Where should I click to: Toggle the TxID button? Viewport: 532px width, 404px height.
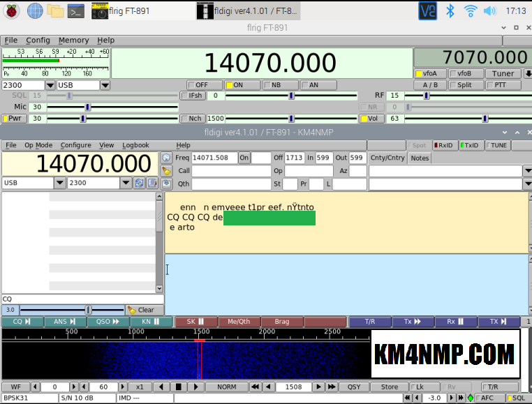click(x=470, y=145)
